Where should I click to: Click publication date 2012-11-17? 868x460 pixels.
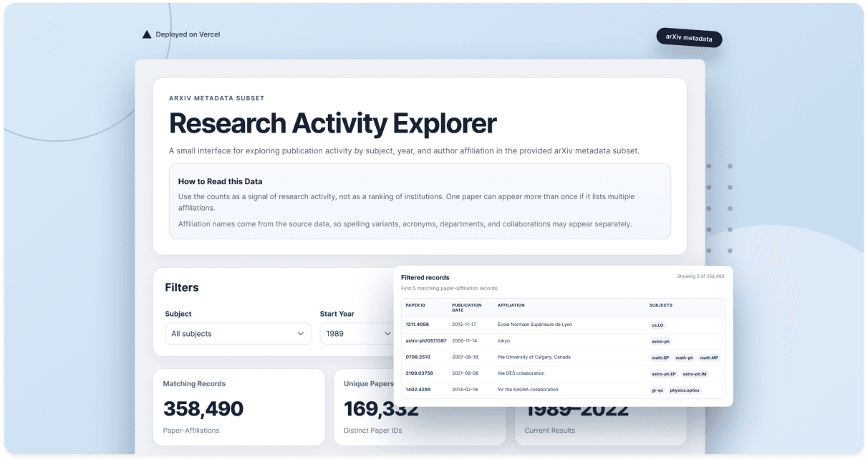pos(463,325)
